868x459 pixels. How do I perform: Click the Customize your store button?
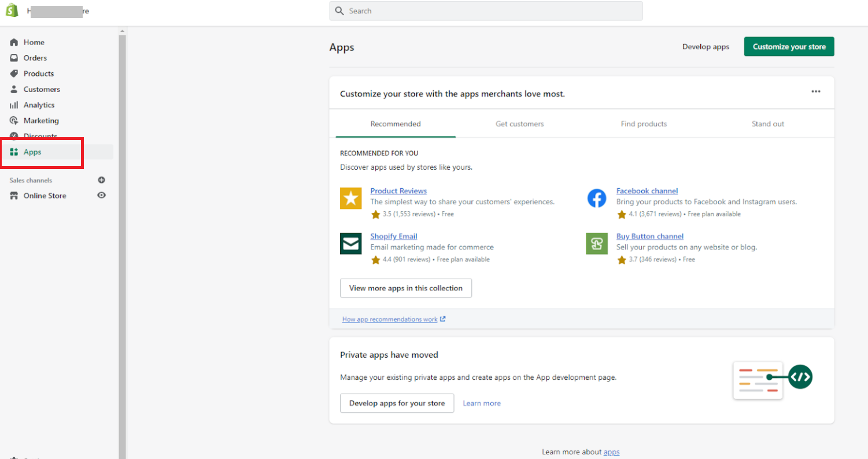coord(789,47)
